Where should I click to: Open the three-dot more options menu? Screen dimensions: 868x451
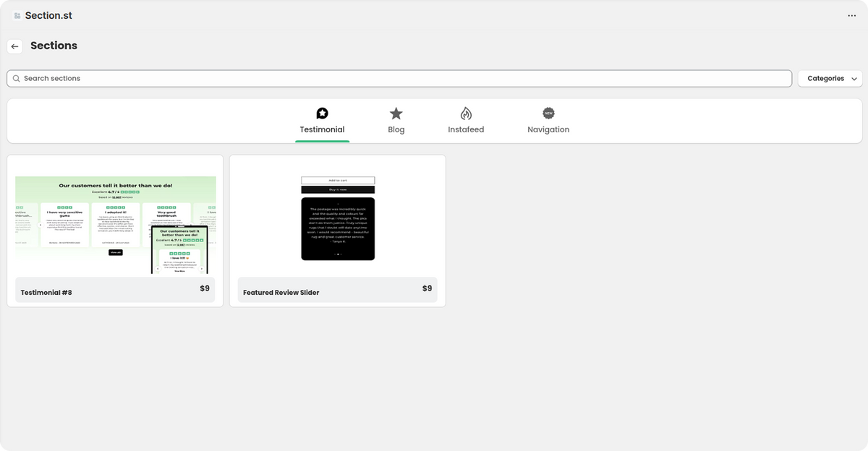point(851,16)
